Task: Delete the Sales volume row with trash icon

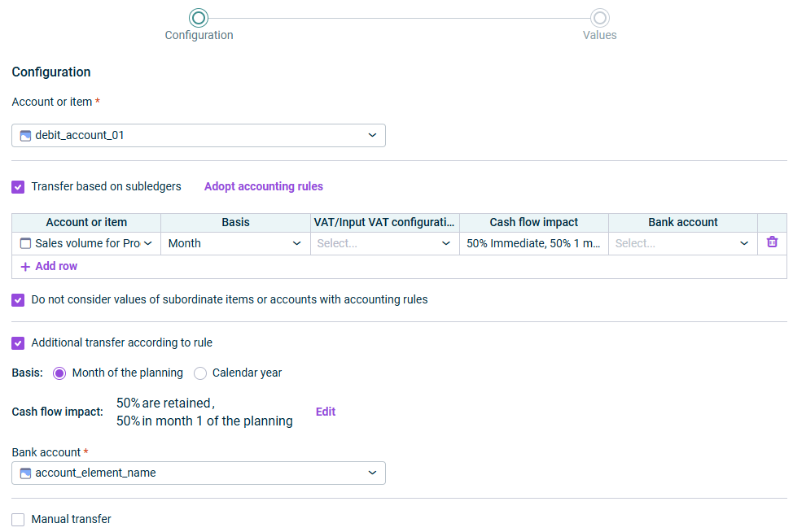Action: tap(772, 242)
